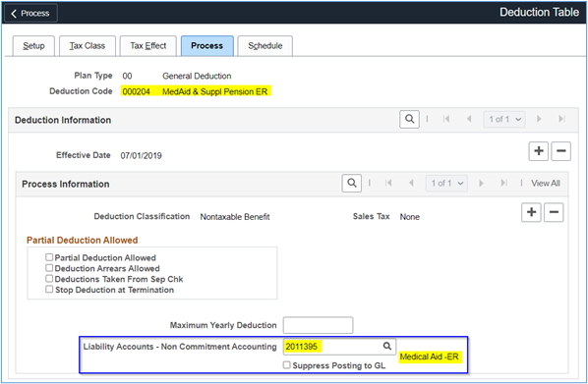Open the Setup tab
Image resolution: width=588 pixels, height=384 pixels.
coord(33,46)
